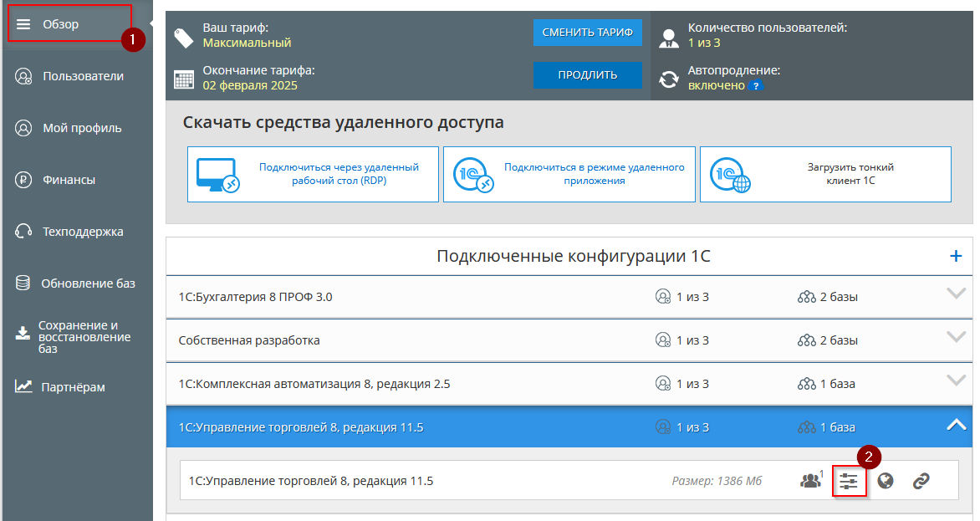Add a configuration with the plus icon
Screen dimensions: 980x521
coord(956,256)
